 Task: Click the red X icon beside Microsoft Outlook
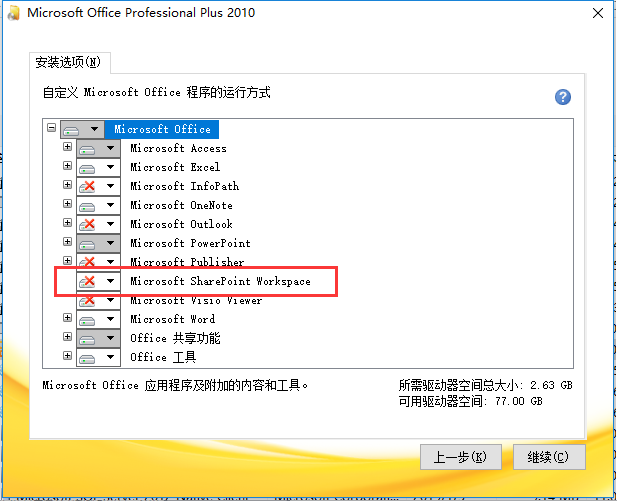click(x=87, y=224)
